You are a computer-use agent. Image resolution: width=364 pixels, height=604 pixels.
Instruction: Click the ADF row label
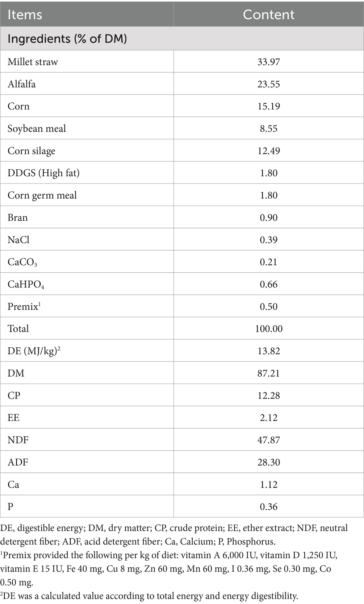pyautogui.click(x=18, y=462)
